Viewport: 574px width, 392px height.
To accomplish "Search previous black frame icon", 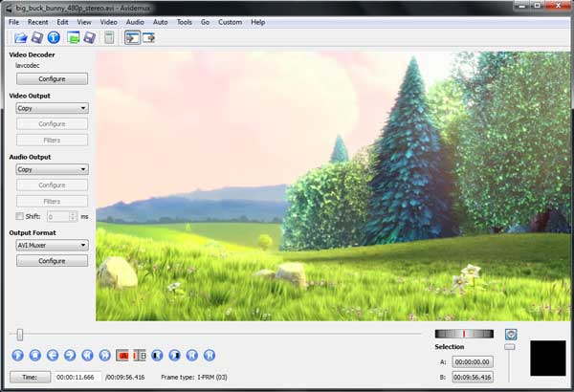I will click(x=157, y=355).
